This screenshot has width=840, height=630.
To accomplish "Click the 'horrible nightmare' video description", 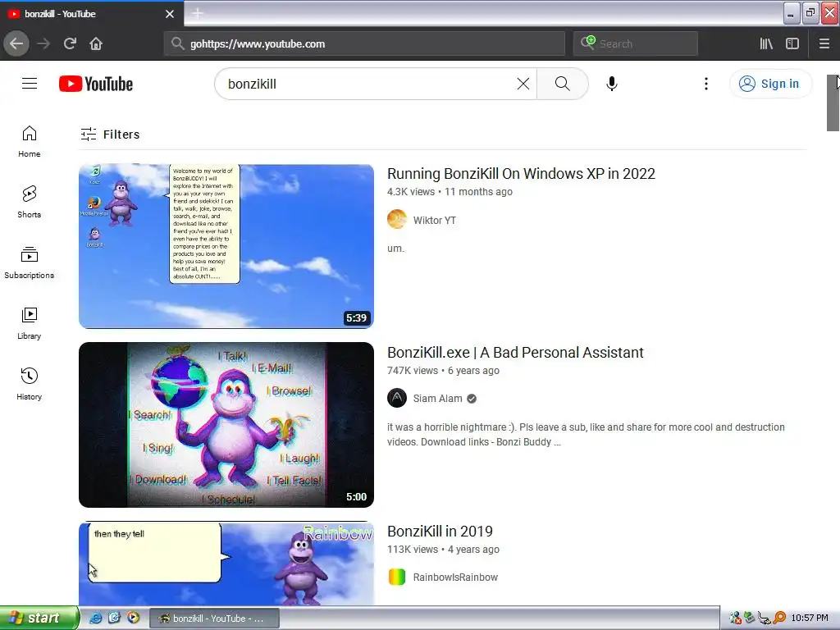I will tap(586, 435).
